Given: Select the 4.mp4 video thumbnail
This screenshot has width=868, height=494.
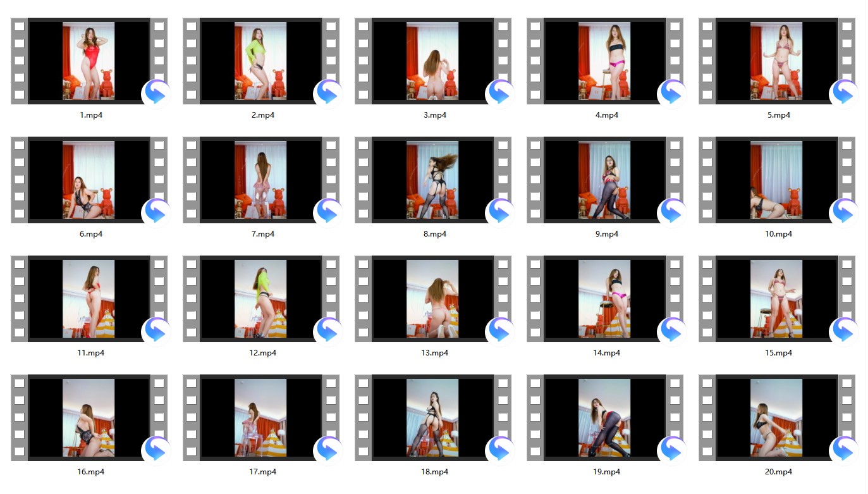Looking at the screenshot, I should click(x=605, y=61).
